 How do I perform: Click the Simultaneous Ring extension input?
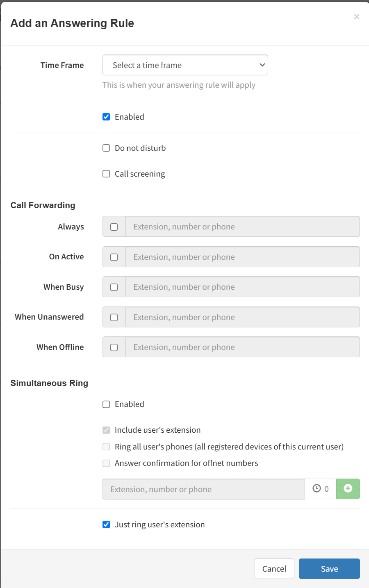203,489
